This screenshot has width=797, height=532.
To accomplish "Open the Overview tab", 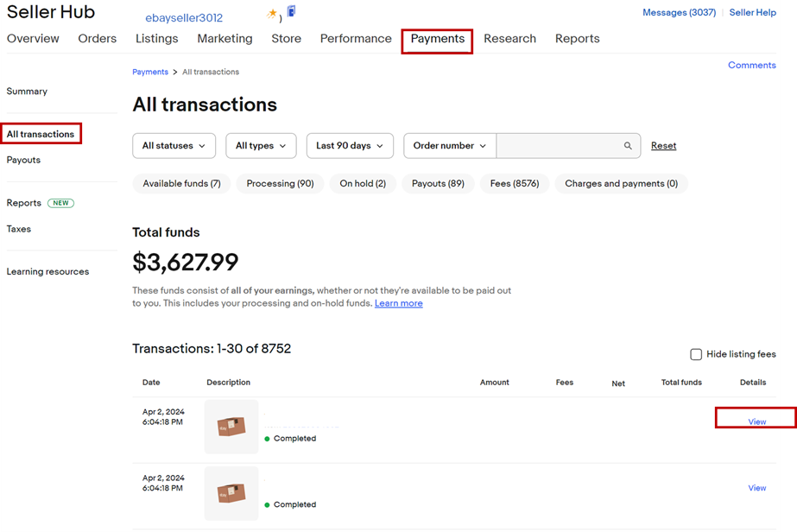I will click(33, 39).
